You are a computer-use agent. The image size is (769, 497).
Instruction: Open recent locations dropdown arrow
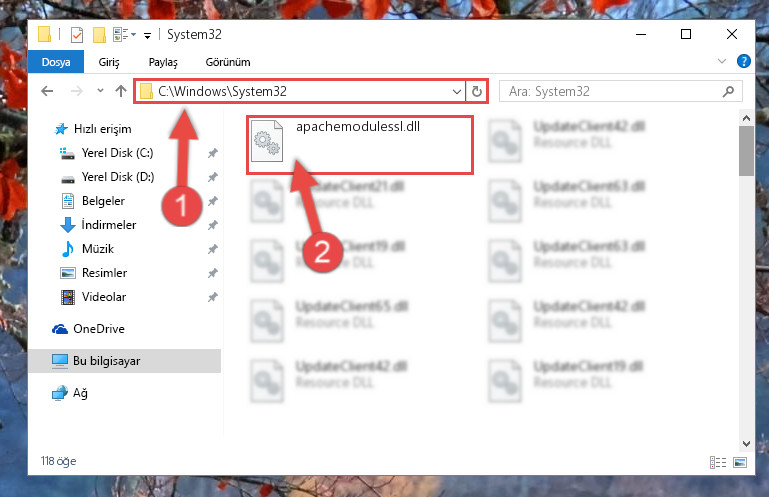pyautogui.click(x=100, y=91)
